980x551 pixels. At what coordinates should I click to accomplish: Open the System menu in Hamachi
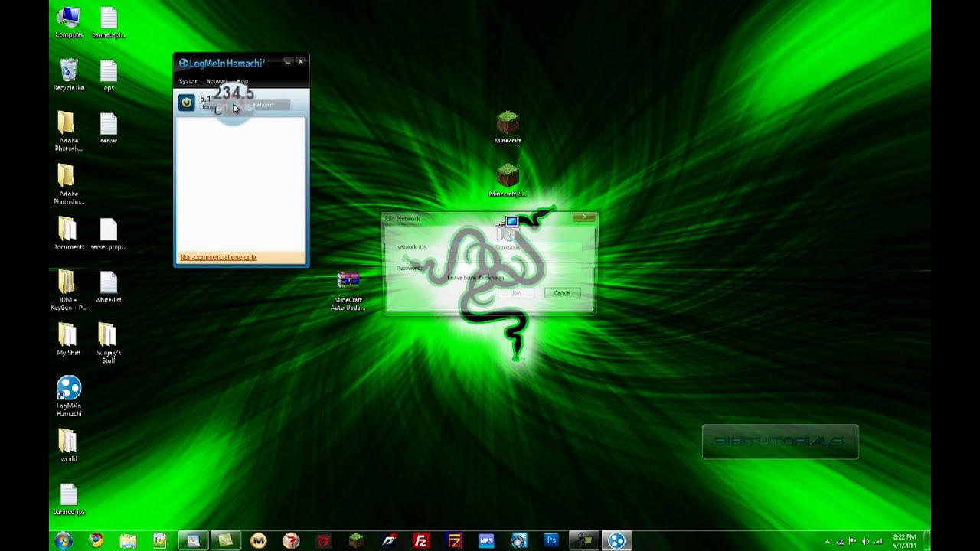(188, 81)
